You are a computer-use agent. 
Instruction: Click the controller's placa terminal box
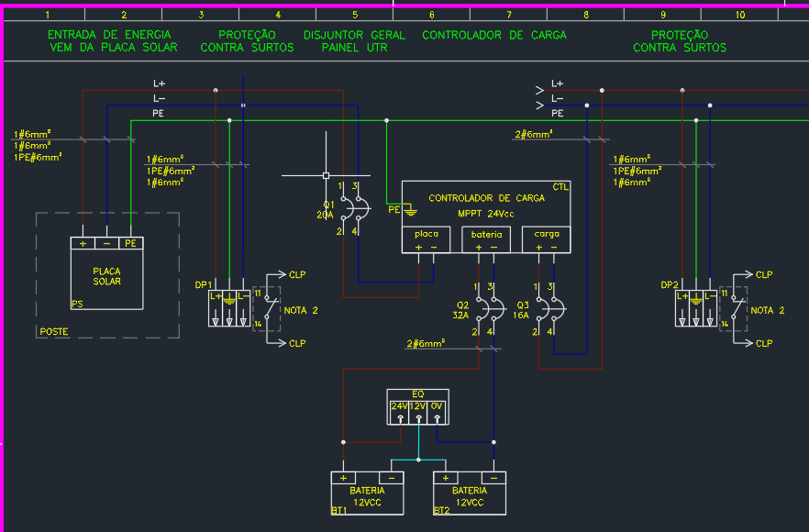pos(427,240)
